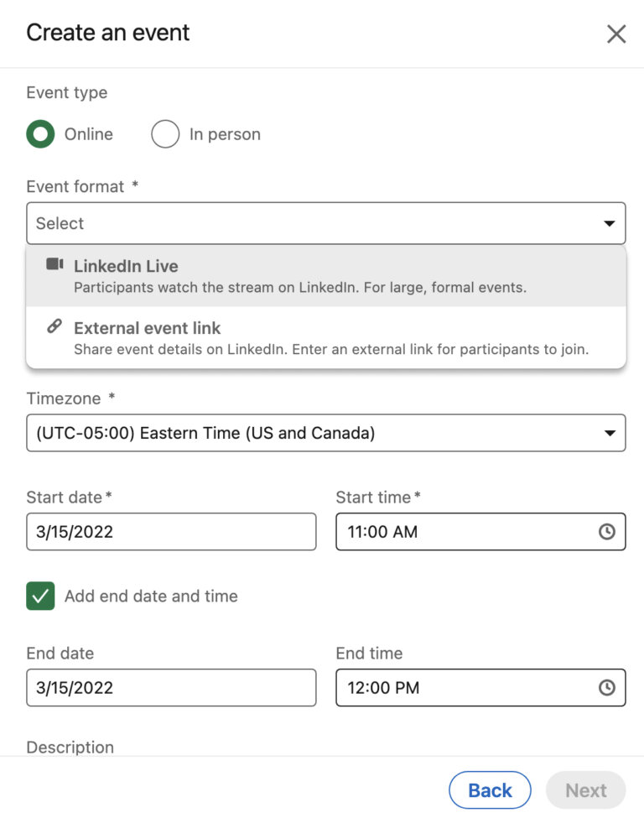644x818 pixels.
Task: Click the End time field showing 12:00 PM
Action: click(x=461, y=688)
